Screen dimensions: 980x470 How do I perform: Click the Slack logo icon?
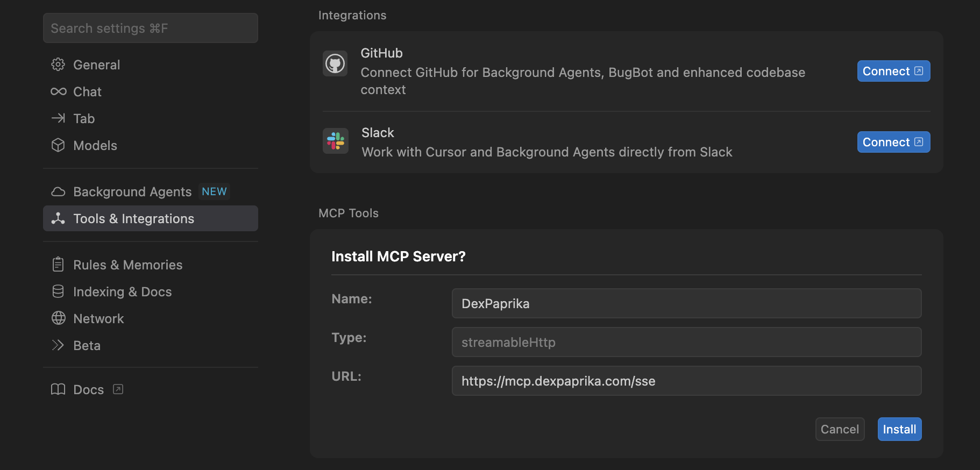pos(336,141)
